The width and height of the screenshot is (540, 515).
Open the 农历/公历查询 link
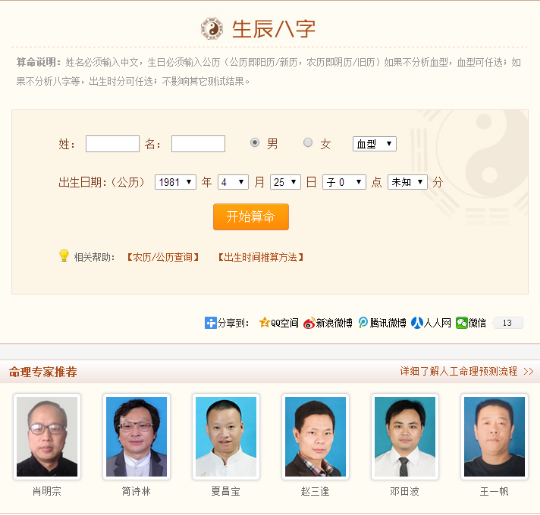click(163, 257)
